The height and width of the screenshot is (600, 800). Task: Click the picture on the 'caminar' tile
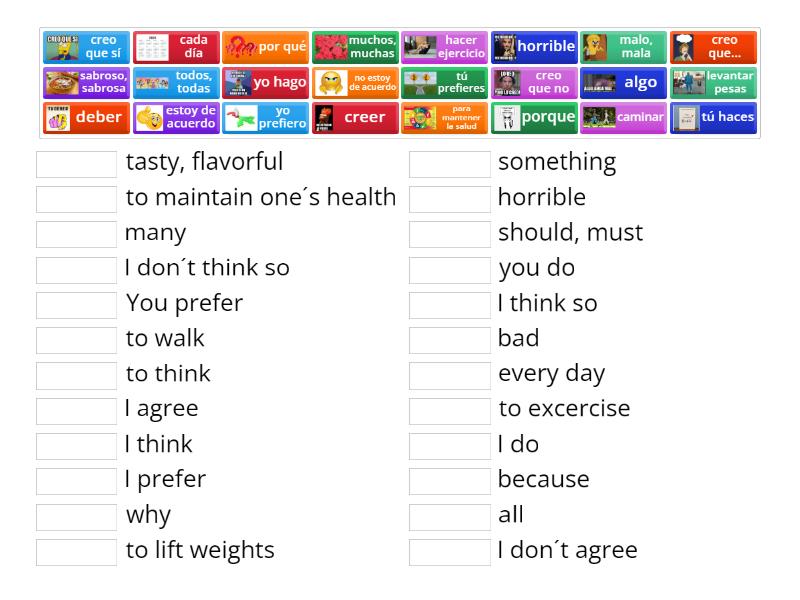point(598,118)
